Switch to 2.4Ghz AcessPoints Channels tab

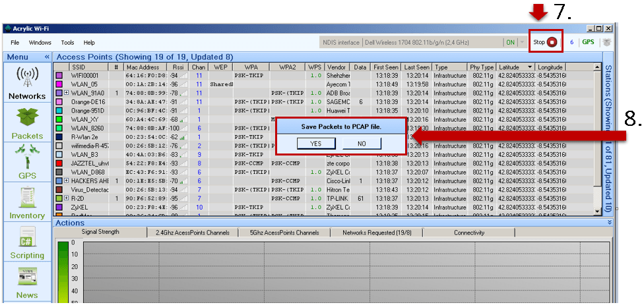192,233
